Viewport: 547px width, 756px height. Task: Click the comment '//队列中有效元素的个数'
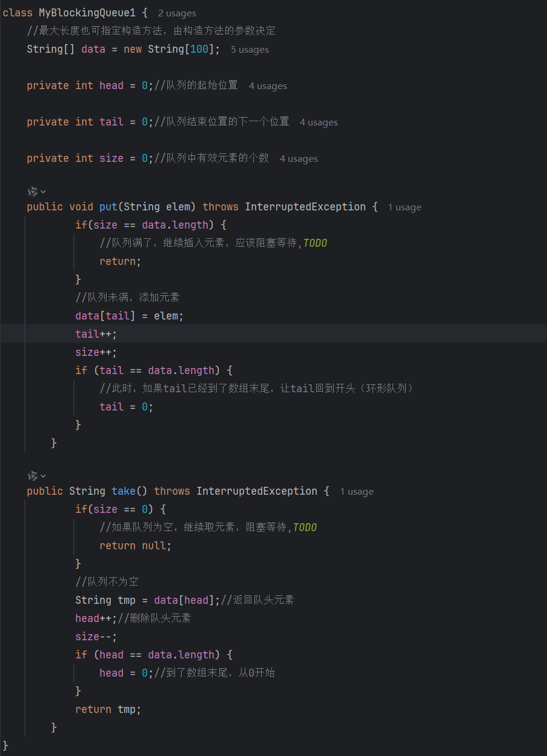[x=211, y=158]
